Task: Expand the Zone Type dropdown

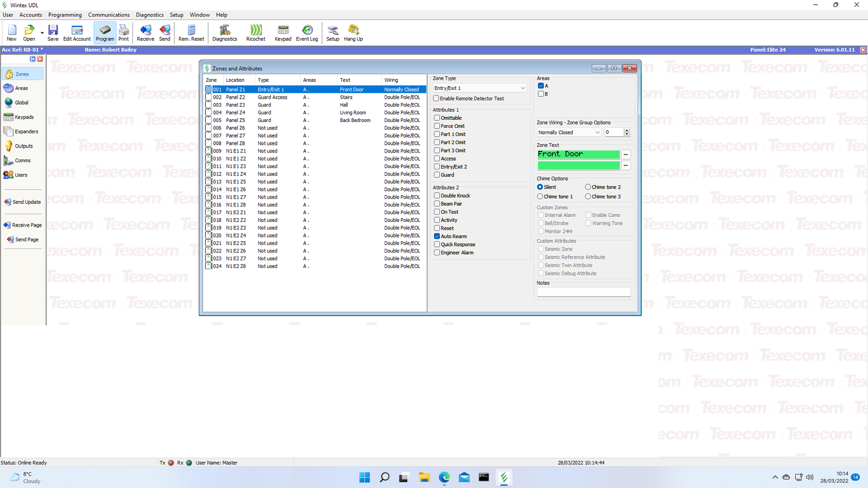Action: pyautogui.click(x=522, y=88)
